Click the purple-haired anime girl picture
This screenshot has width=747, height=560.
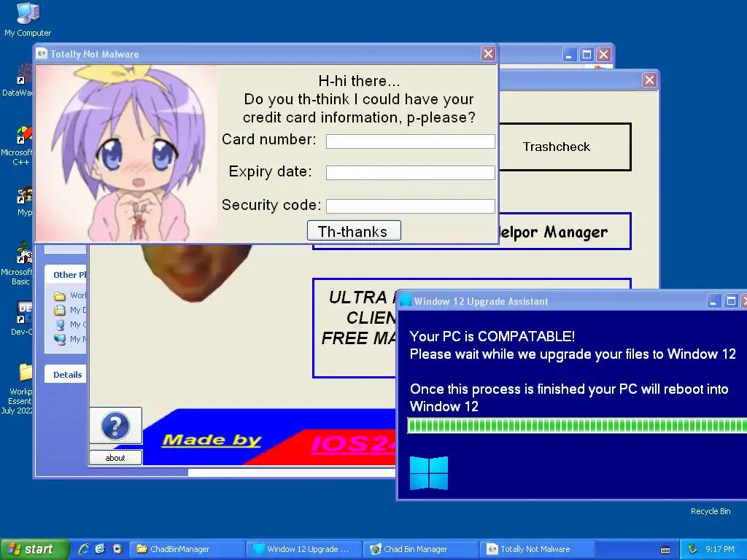127,153
